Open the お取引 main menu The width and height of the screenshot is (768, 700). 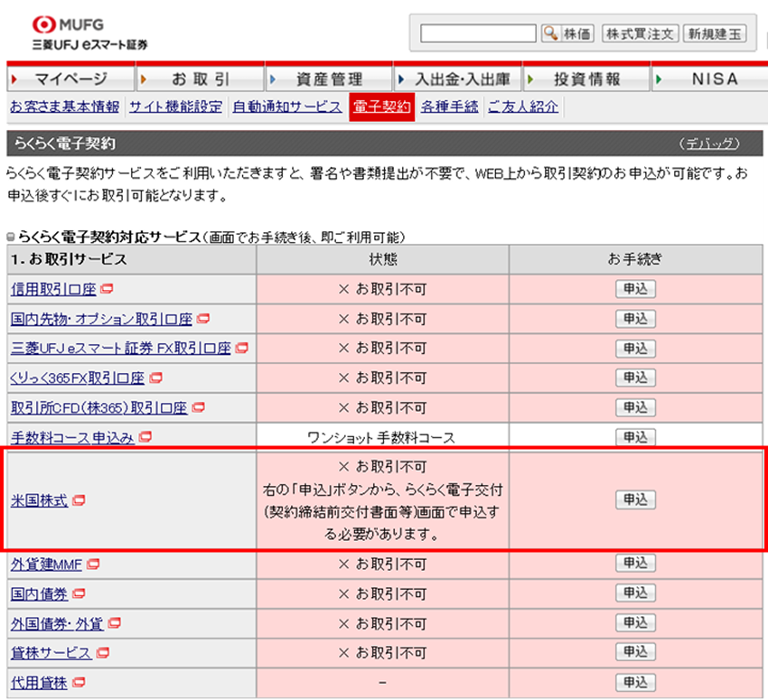(x=200, y=79)
